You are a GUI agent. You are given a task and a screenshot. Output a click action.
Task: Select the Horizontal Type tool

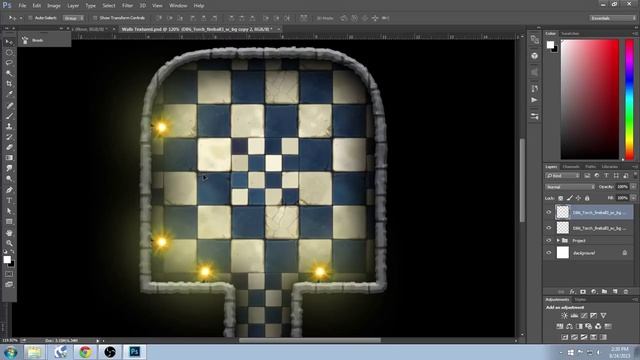pyautogui.click(x=9, y=201)
